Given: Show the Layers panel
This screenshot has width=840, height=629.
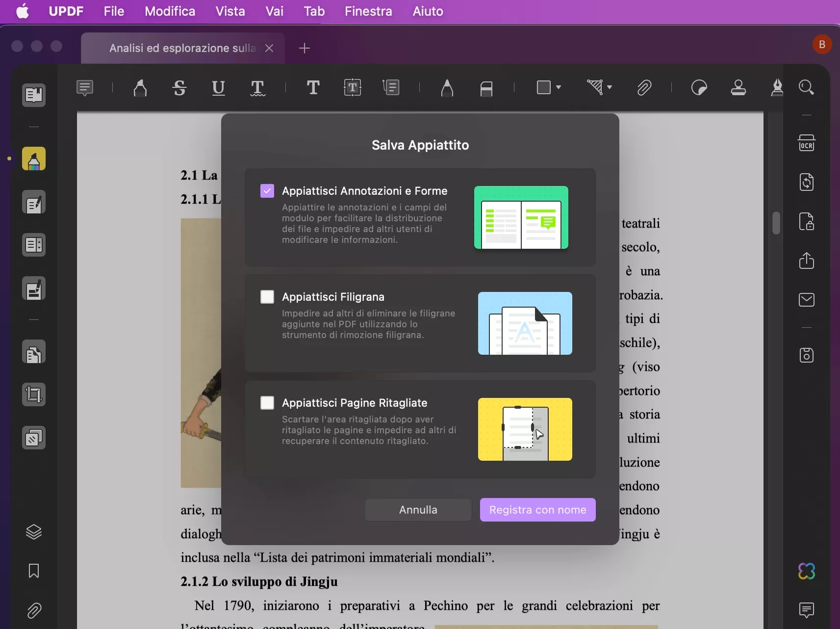Looking at the screenshot, I should tap(34, 532).
